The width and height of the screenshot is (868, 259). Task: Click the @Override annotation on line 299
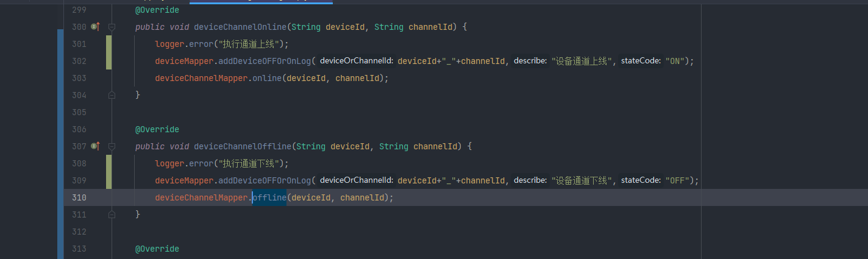[x=157, y=10]
